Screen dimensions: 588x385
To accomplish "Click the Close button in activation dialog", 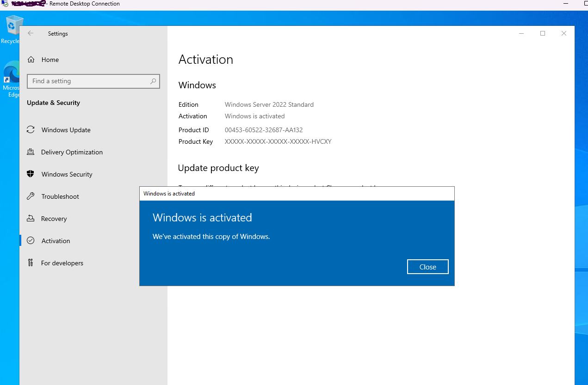I will click(x=427, y=267).
